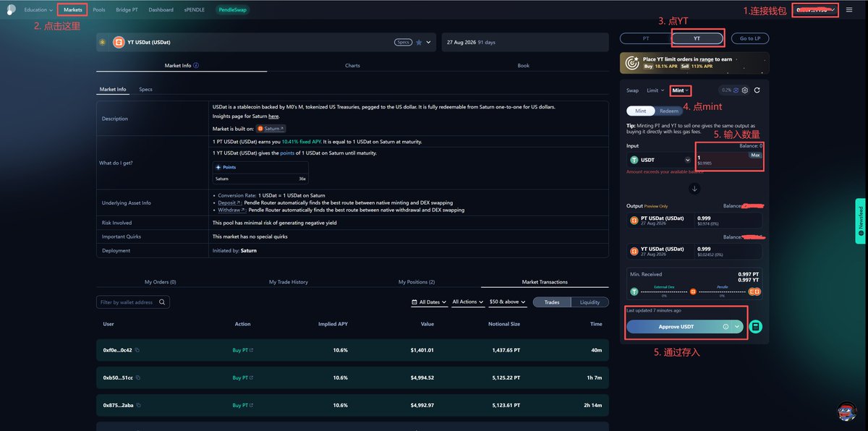Screen dimensions: 868x431
Task: Open the Specs sub-tab
Action: click(145, 90)
